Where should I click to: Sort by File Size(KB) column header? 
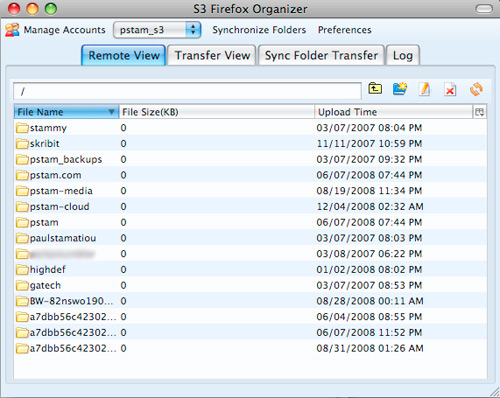click(217, 112)
